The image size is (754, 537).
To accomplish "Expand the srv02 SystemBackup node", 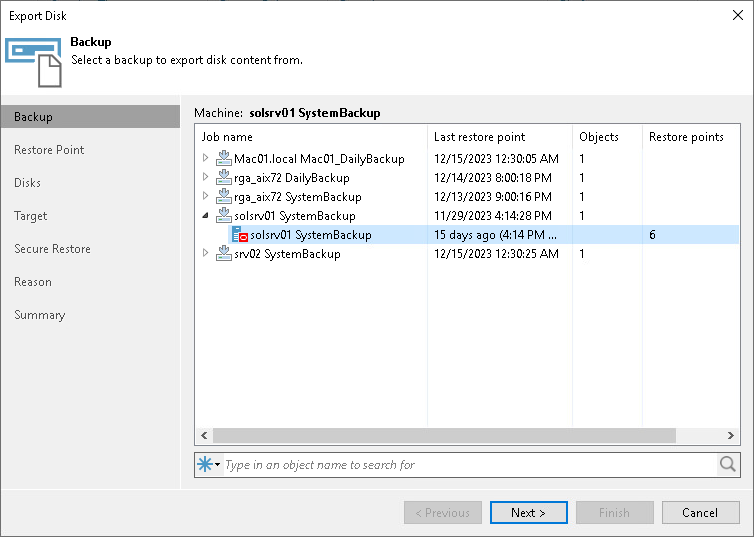I will 205,253.
